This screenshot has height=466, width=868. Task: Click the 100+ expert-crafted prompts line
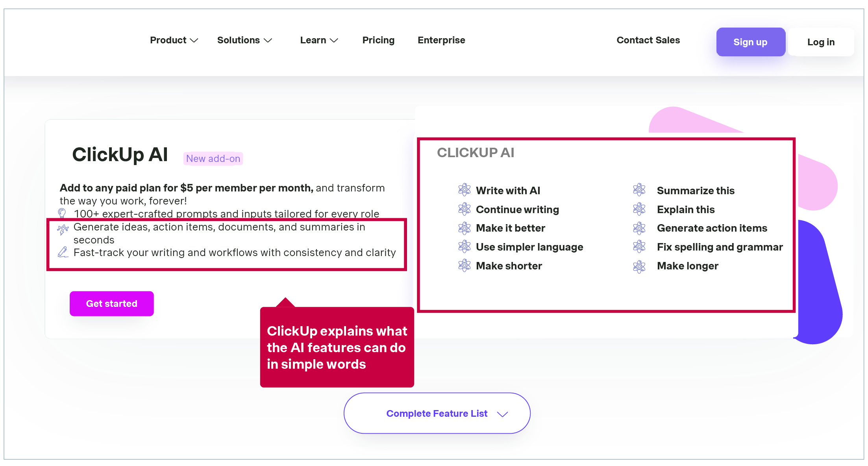tap(226, 214)
